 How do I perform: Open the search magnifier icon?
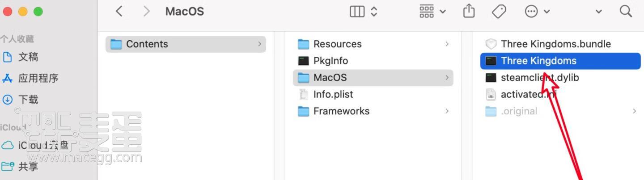[626, 12]
